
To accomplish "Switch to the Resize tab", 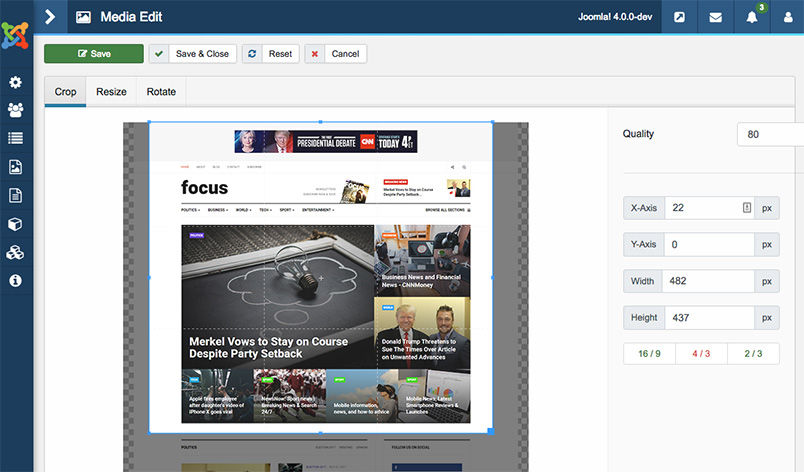I will pyautogui.click(x=111, y=92).
